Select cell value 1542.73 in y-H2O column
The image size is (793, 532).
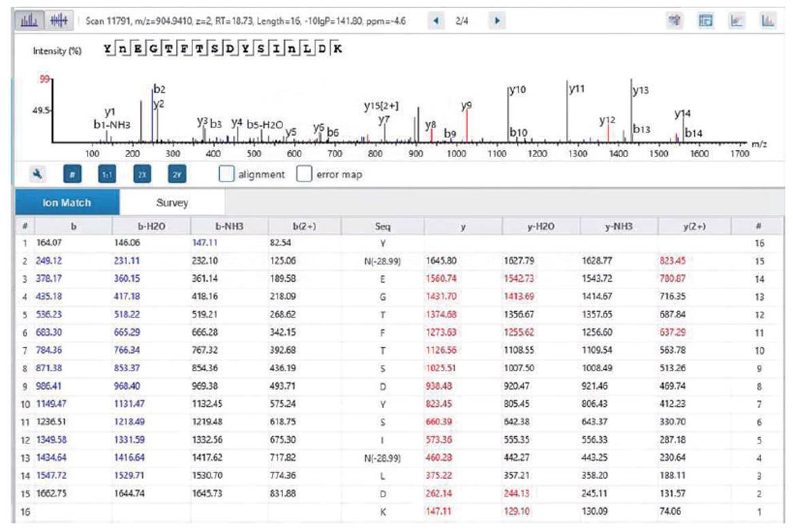[519, 278]
